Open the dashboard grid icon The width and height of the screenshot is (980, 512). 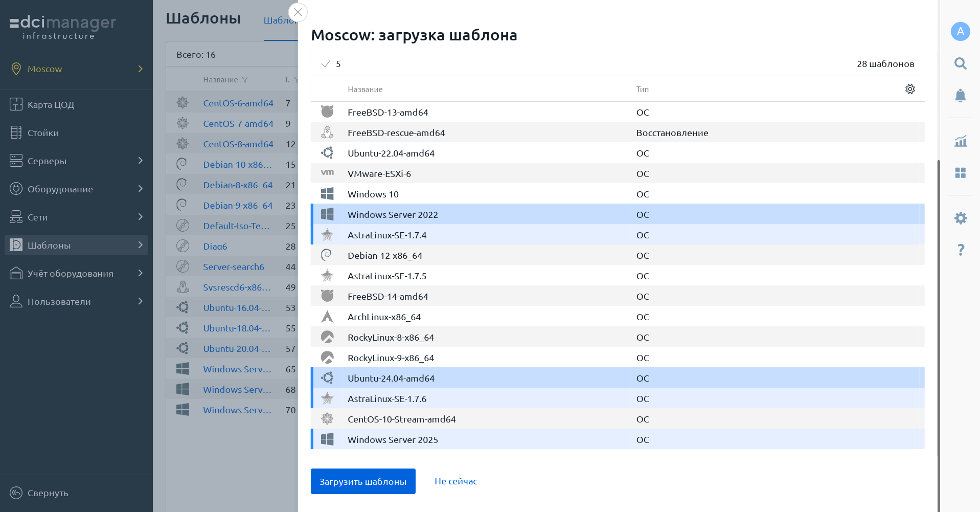(960, 173)
